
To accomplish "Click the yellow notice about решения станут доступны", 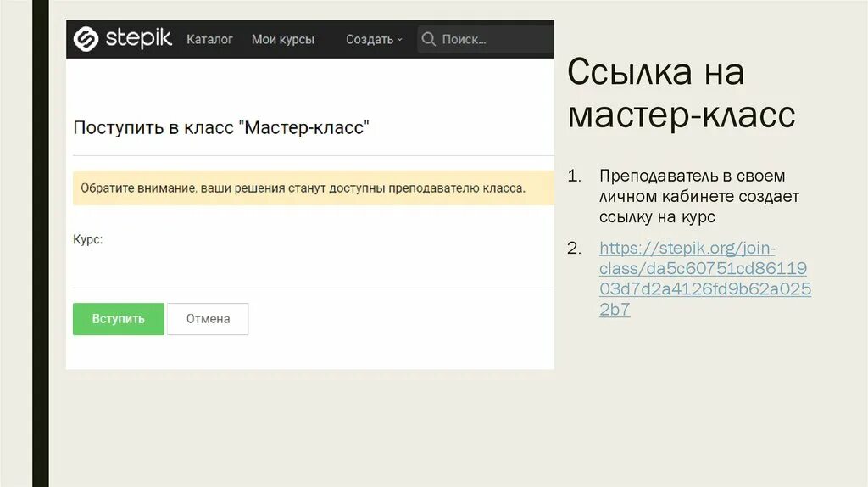I will pyautogui.click(x=314, y=188).
